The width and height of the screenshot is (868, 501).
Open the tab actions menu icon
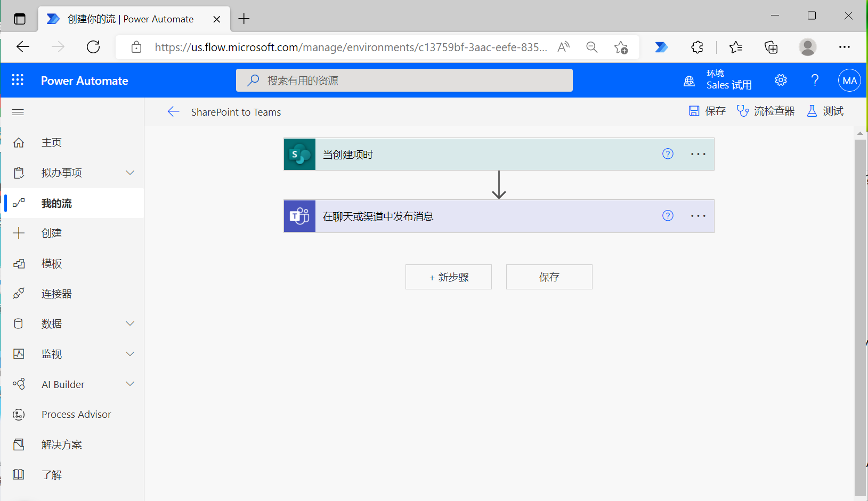(x=20, y=19)
